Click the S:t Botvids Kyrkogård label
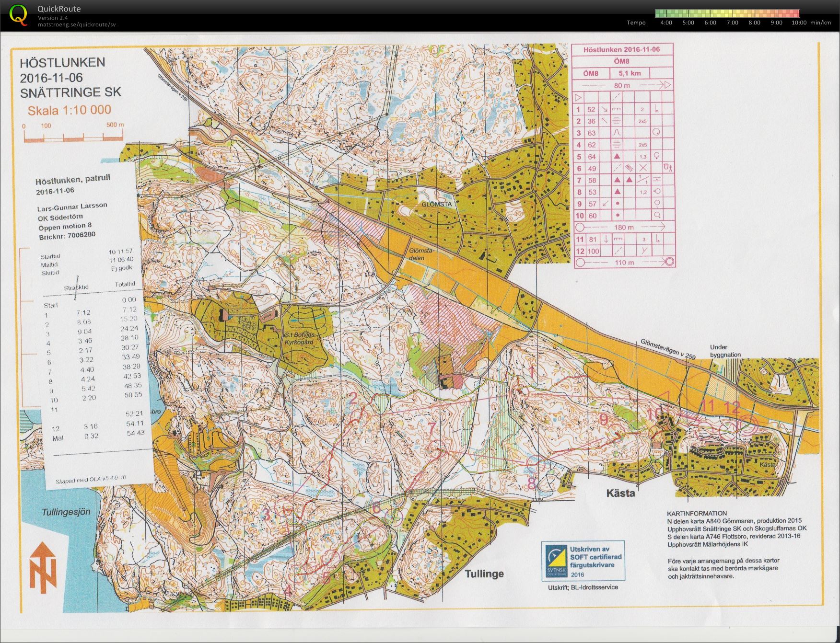Image resolution: width=840 pixels, height=643 pixels. pyautogui.click(x=298, y=338)
